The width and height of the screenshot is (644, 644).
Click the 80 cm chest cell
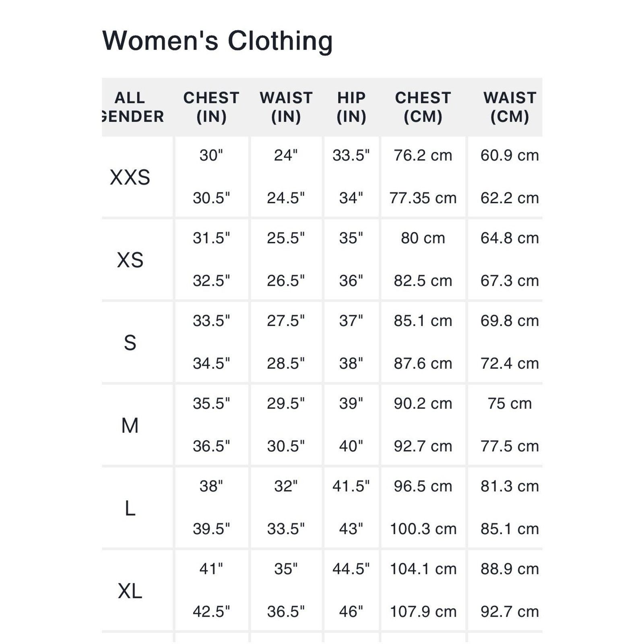click(423, 238)
